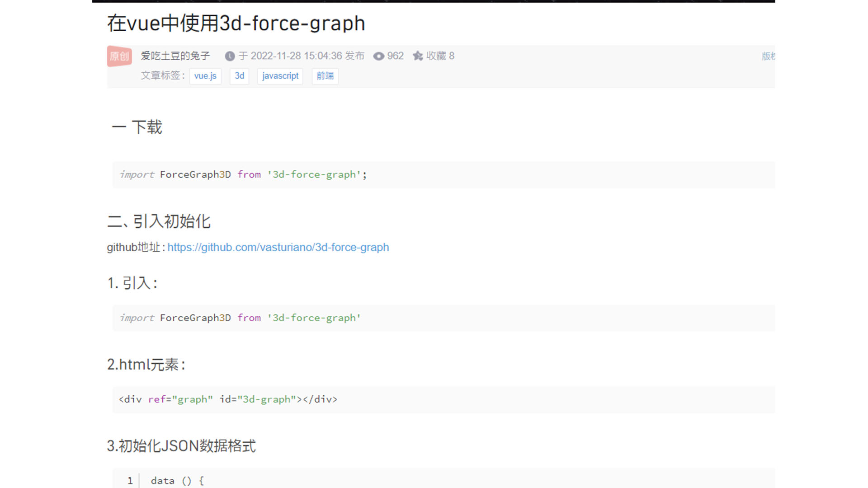Open the javascript article tag

point(280,76)
